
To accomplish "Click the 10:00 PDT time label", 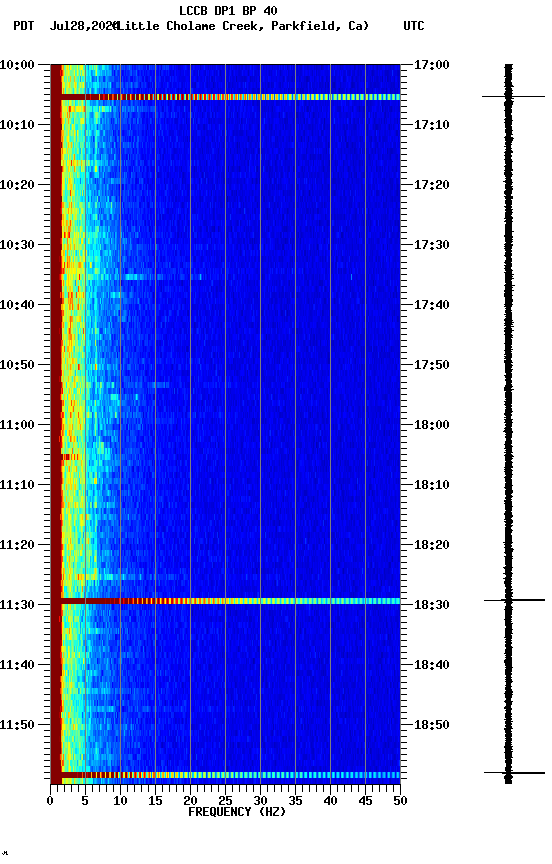I will 17,65.
